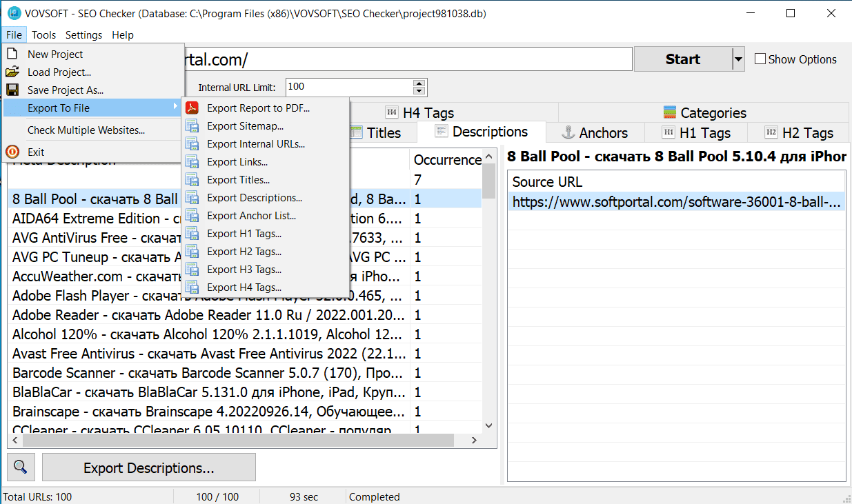This screenshot has height=504, width=852.
Task: Click the icon next to Export Sitemap
Action: coord(192,125)
